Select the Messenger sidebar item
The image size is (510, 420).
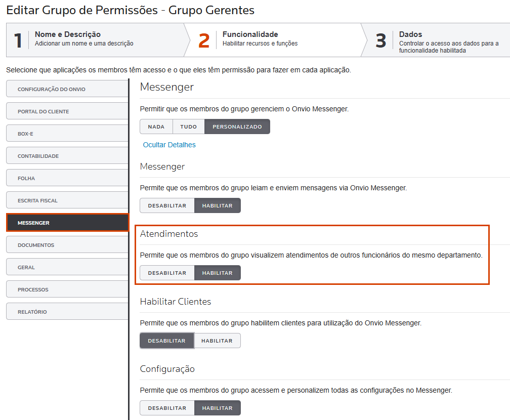click(67, 223)
